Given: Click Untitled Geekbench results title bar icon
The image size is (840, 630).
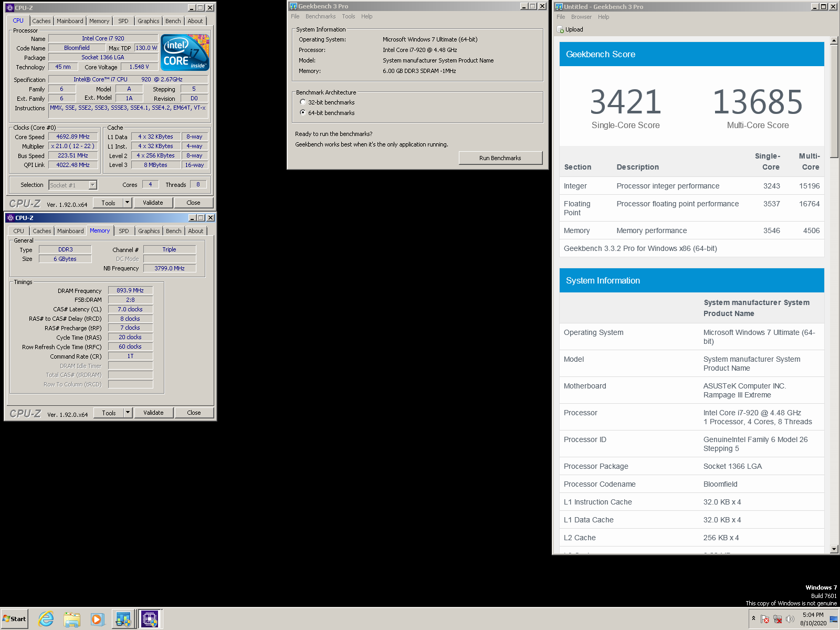Looking at the screenshot, I should (559, 7).
